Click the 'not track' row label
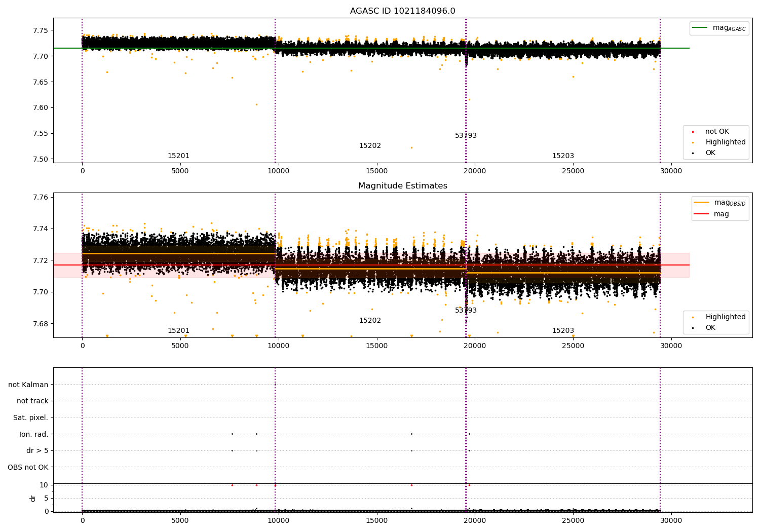 [32, 401]
